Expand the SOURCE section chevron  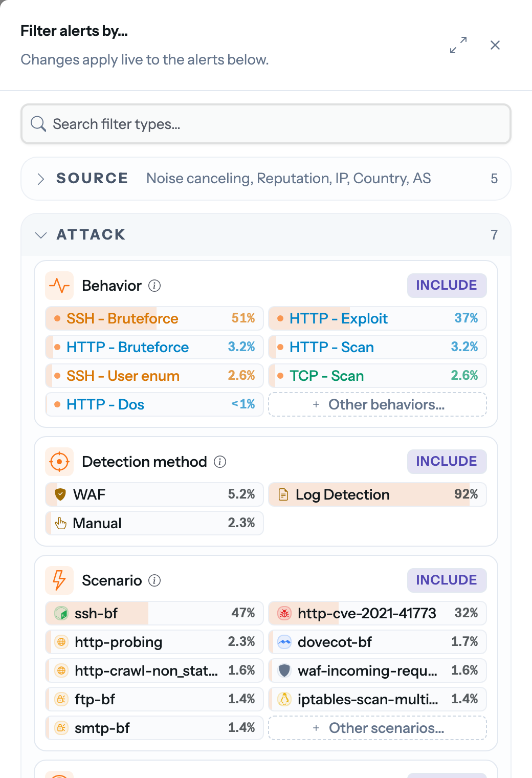40,179
